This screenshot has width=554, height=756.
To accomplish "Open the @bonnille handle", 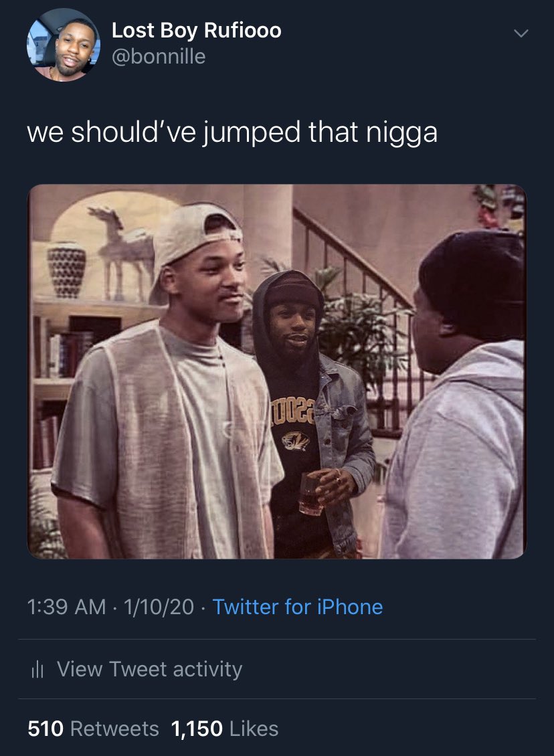I will [159, 57].
